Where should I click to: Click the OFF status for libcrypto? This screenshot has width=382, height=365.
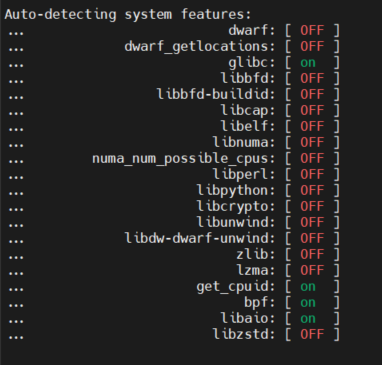312,206
